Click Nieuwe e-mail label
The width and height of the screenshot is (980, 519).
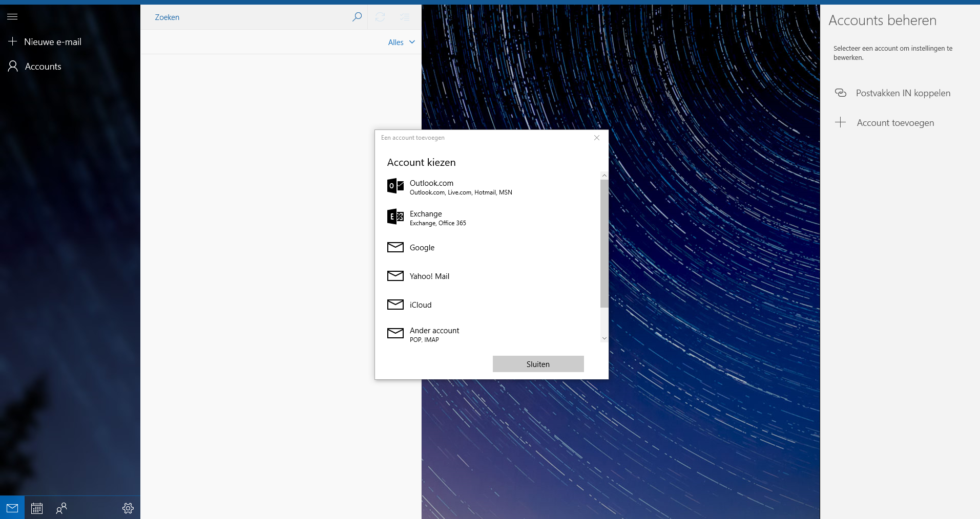point(53,42)
